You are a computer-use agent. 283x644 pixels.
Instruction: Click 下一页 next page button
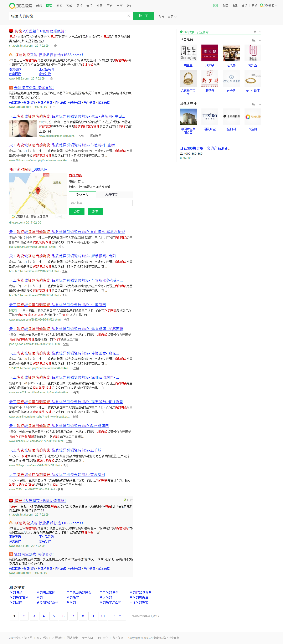point(117,616)
